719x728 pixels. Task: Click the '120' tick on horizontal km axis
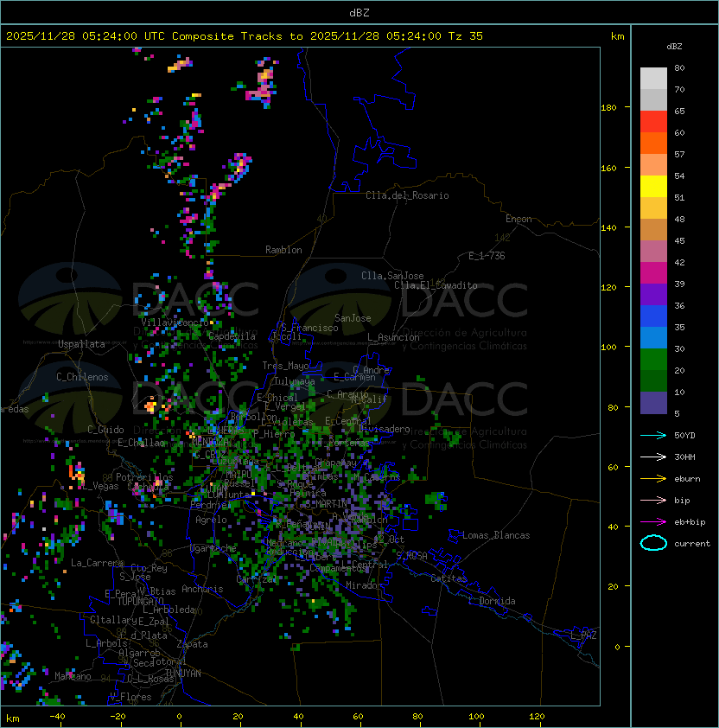(537, 717)
